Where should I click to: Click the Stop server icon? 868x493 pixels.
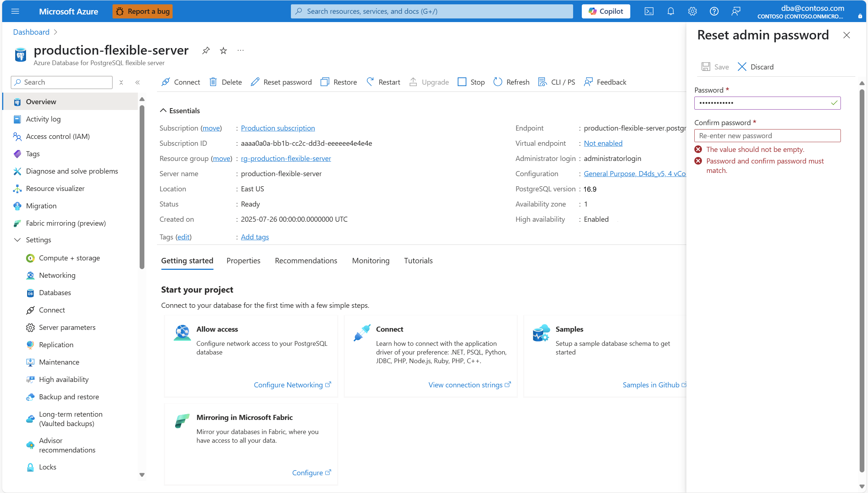pyautogui.click(x=462, y=82)
